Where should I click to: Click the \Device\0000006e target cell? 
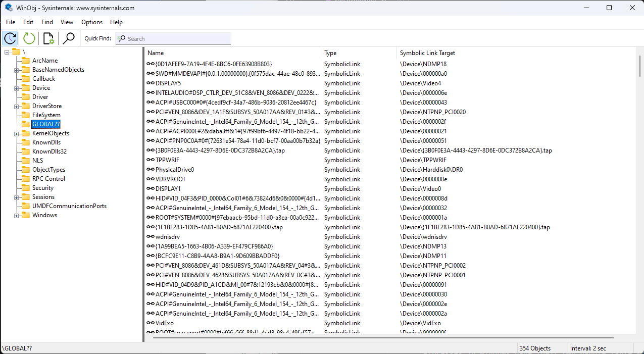423,93
